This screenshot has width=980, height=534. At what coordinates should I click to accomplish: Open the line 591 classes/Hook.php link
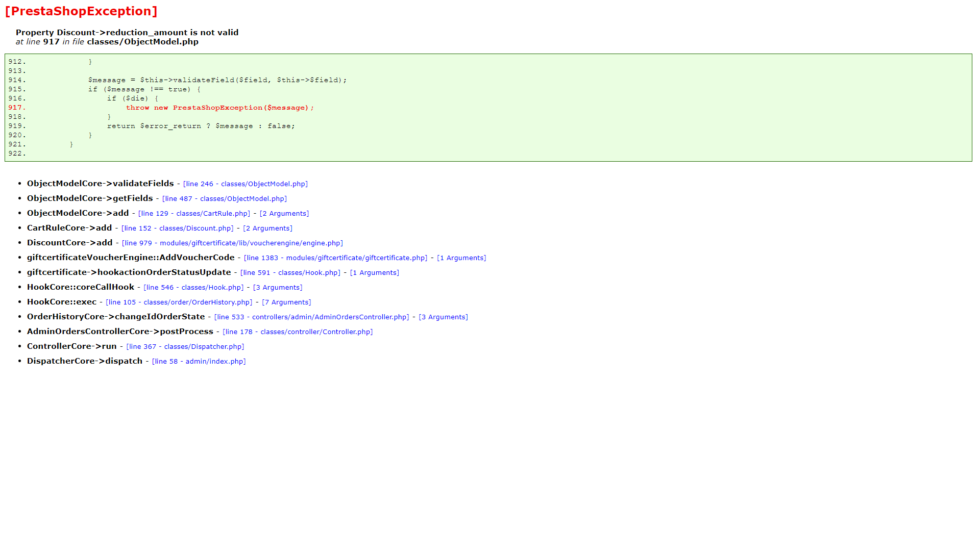(x=290, y=273)
